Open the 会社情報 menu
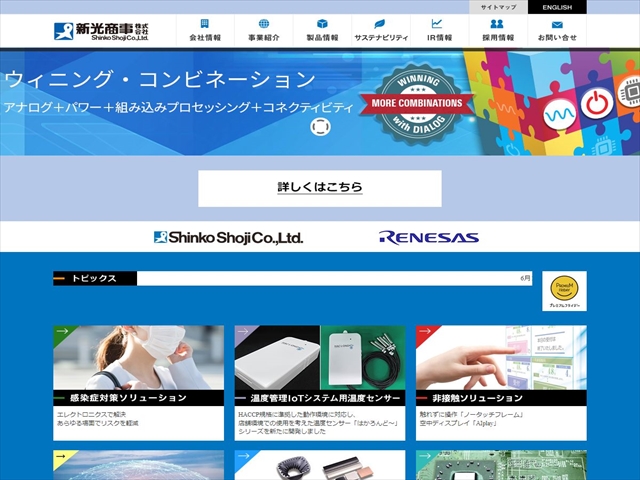Image resolution: width=640 pixels, height=480 pixels. coord(205,31)
